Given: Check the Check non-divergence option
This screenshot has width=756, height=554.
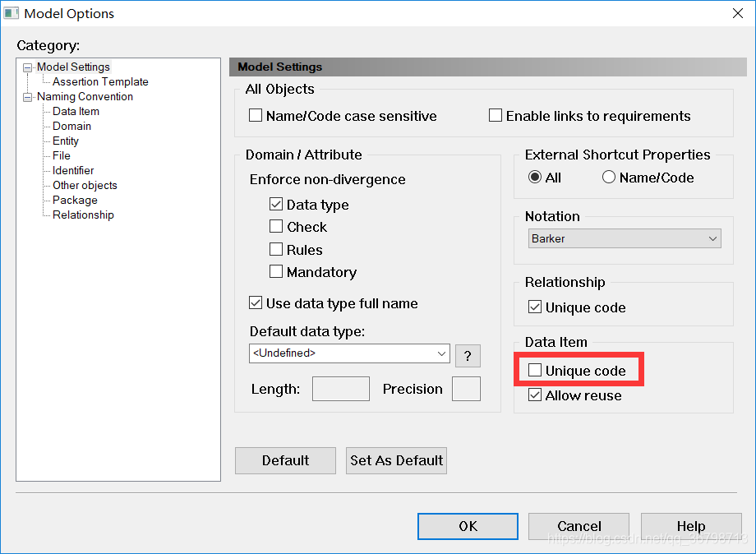Looking at the screenshot, I should point(276,227).
